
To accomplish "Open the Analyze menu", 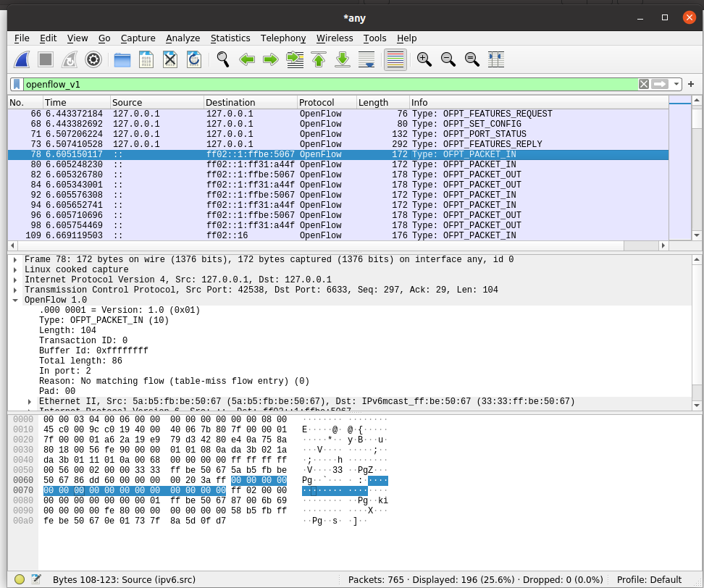I will coord(183,38).
